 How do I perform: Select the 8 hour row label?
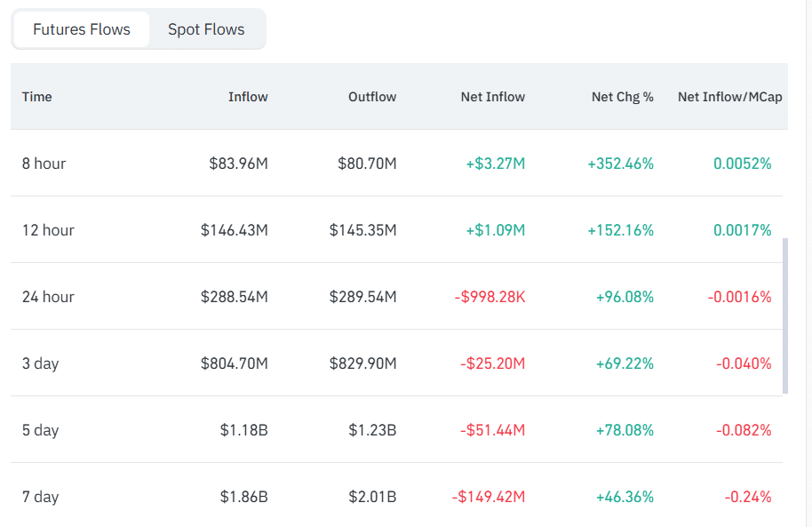(x=44, y=164)
